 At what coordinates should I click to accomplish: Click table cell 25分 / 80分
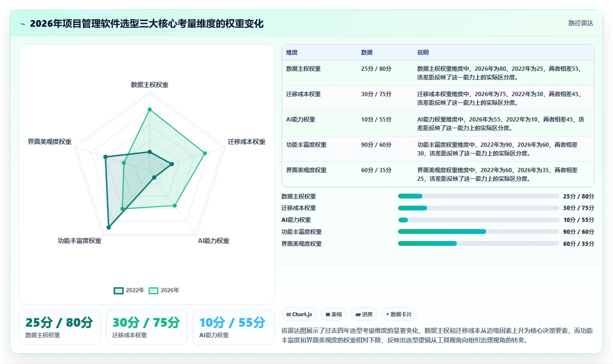tap(376, 69)
